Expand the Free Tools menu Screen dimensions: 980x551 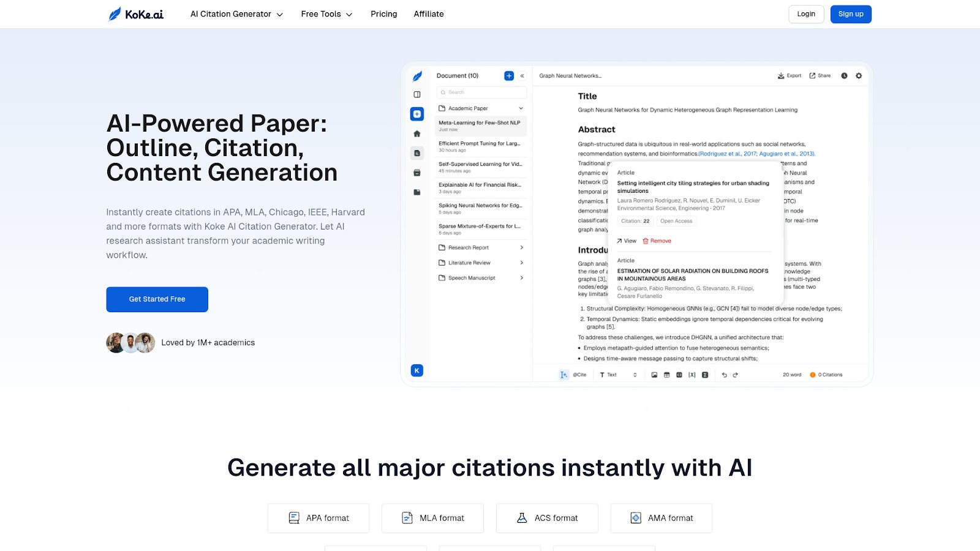tap(326, 14)
